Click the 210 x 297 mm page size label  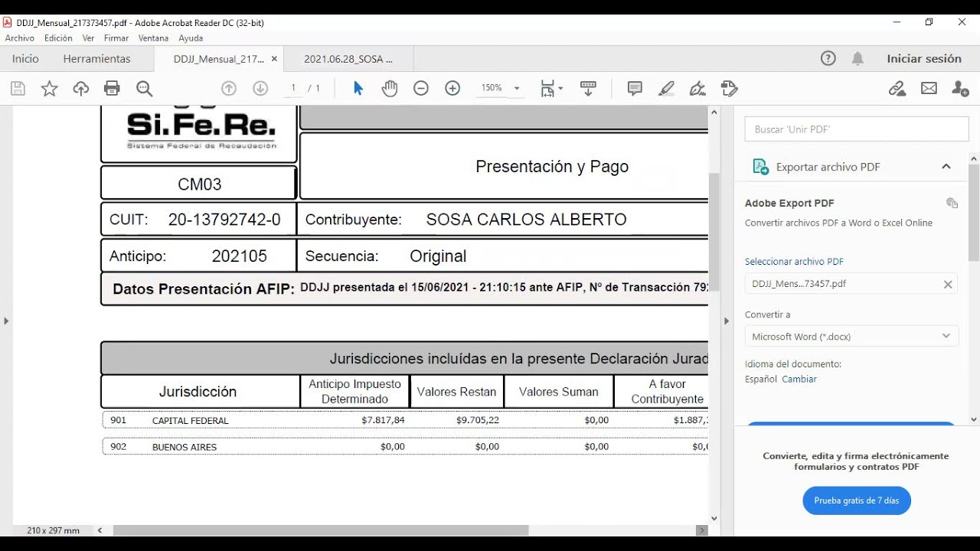54,530
